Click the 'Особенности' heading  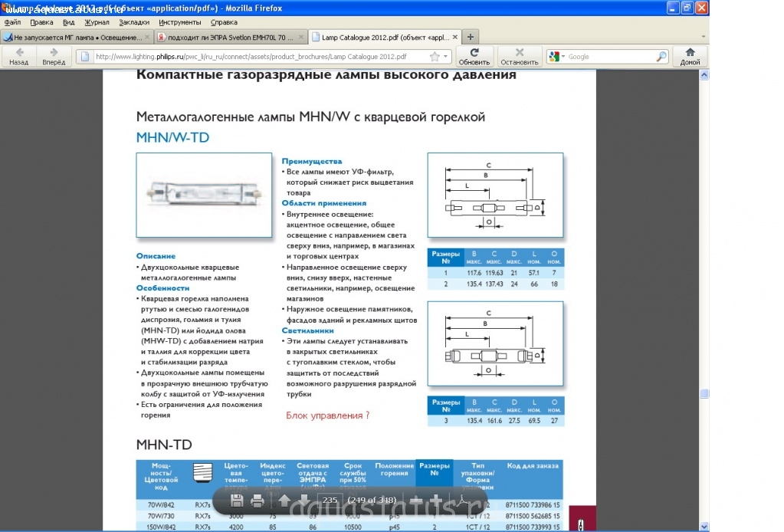coord(162,288)
